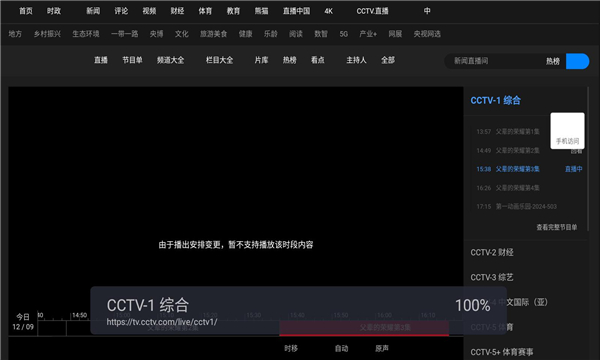Viewport: 600px width, 360px height.
Task: Click the 热榜 label beside search
Action: 553,61
